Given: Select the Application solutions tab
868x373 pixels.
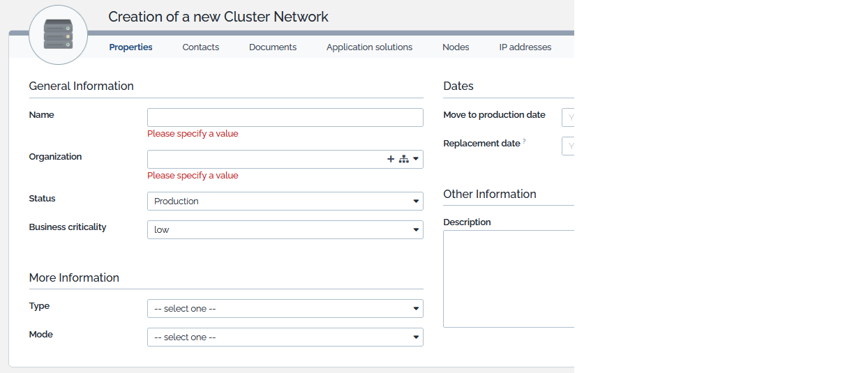Looking at the screenshot, I should coord(369,47).
